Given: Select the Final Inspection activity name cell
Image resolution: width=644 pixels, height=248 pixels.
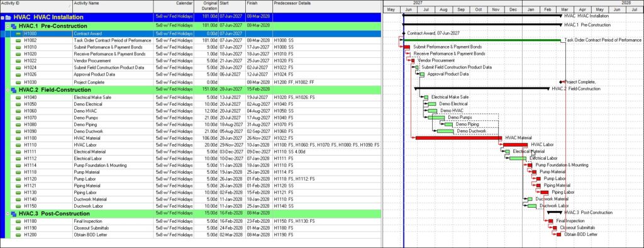Looking at the screenshot, I should [113, 222].
